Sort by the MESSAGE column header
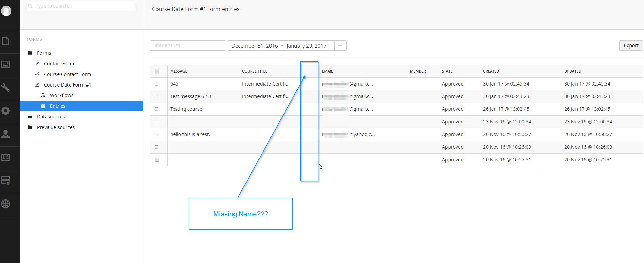 tap(179, 71)
